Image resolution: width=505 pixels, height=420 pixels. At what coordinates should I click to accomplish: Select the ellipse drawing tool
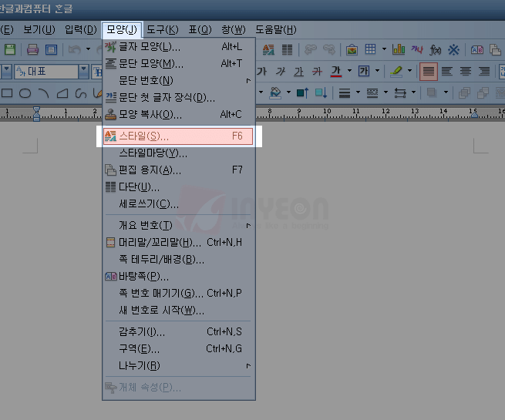tap(25, 93)
